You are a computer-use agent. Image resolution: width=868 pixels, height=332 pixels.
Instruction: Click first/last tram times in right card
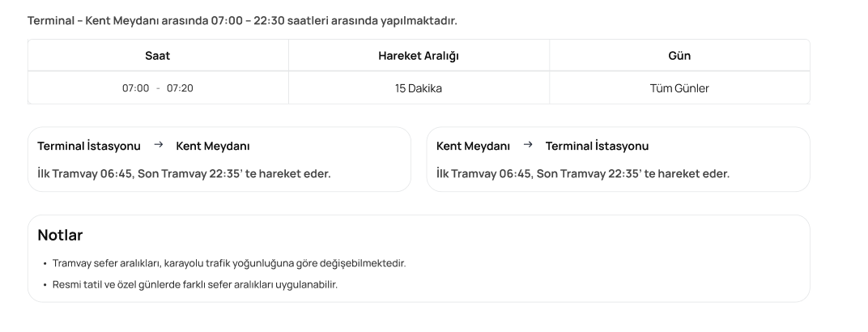582,173
